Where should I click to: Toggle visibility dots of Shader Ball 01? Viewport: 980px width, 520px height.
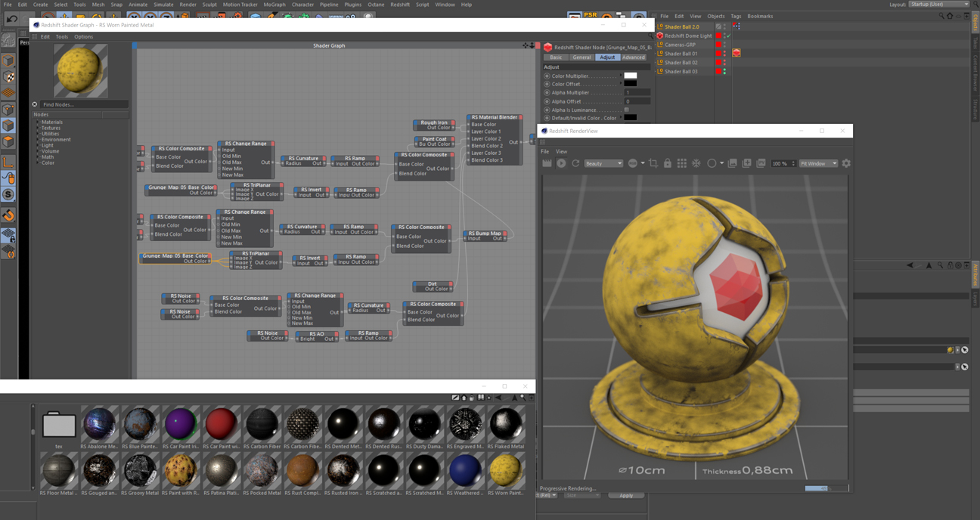point(724,54)
